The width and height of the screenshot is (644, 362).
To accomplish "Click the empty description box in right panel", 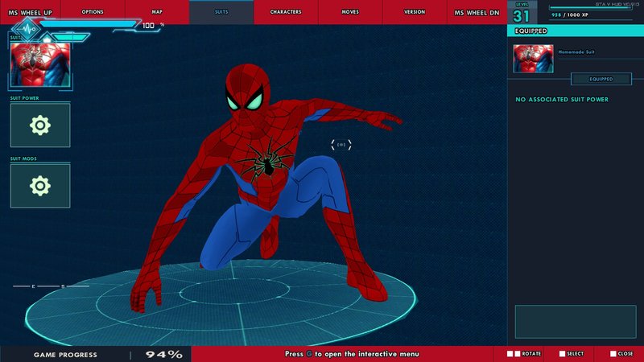I will click(576, 322).
